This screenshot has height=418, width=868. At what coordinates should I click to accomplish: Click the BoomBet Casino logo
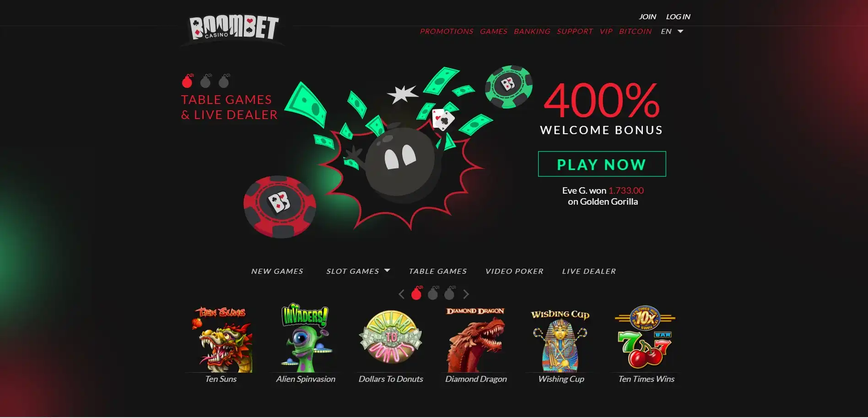coord(234,28)
